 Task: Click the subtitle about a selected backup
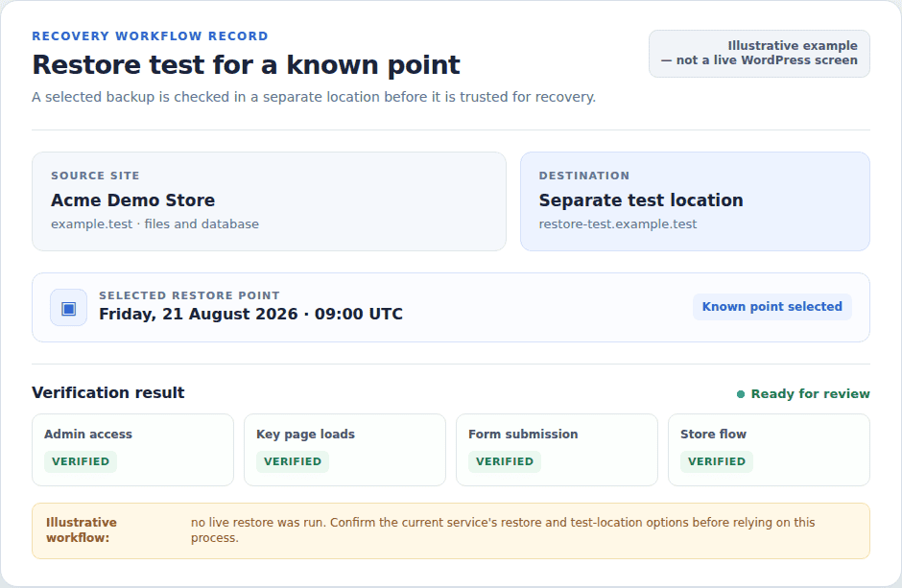314,97
